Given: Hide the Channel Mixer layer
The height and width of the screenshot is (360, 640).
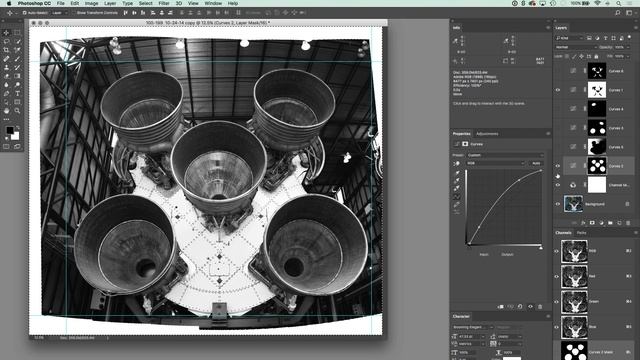Looking at the screenshot, I should coord(558,185).
